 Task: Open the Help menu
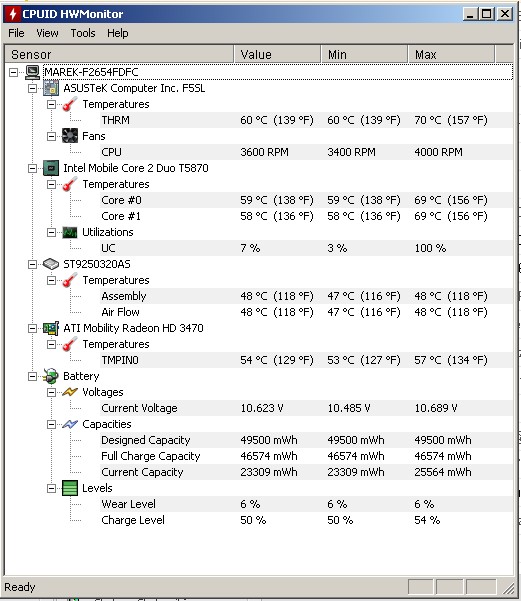click(x=118, y=33)
